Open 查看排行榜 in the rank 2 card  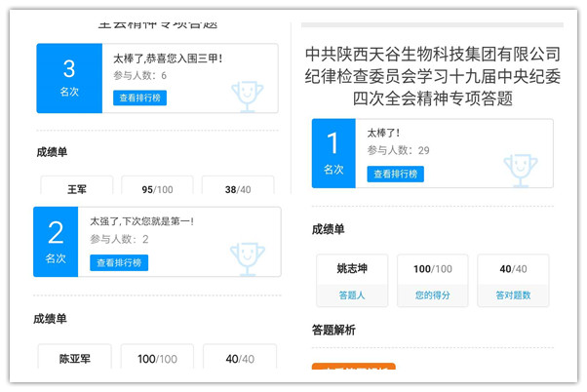[x=119, y=262]
